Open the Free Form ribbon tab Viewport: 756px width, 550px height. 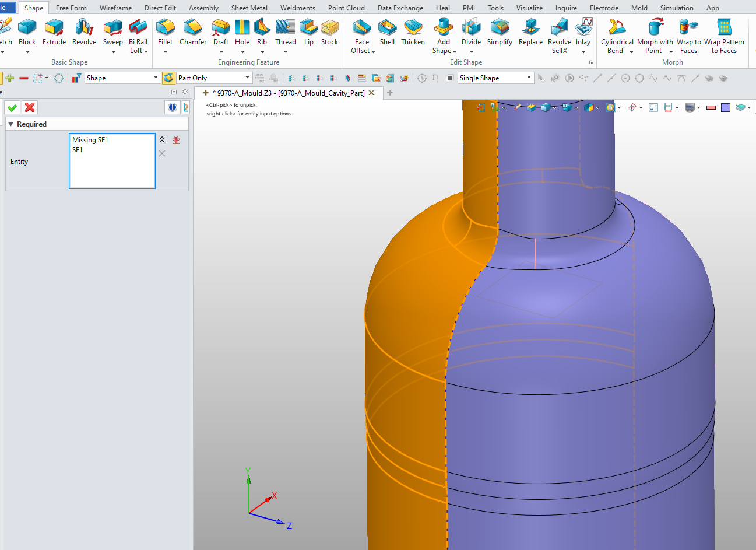click(71, 8)
